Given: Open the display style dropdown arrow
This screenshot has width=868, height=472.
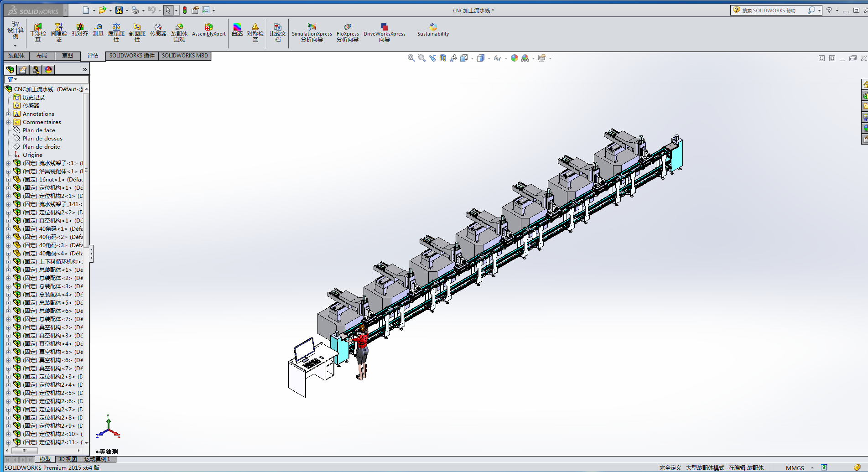Looking at the screenshot, I should coord(489,58).
